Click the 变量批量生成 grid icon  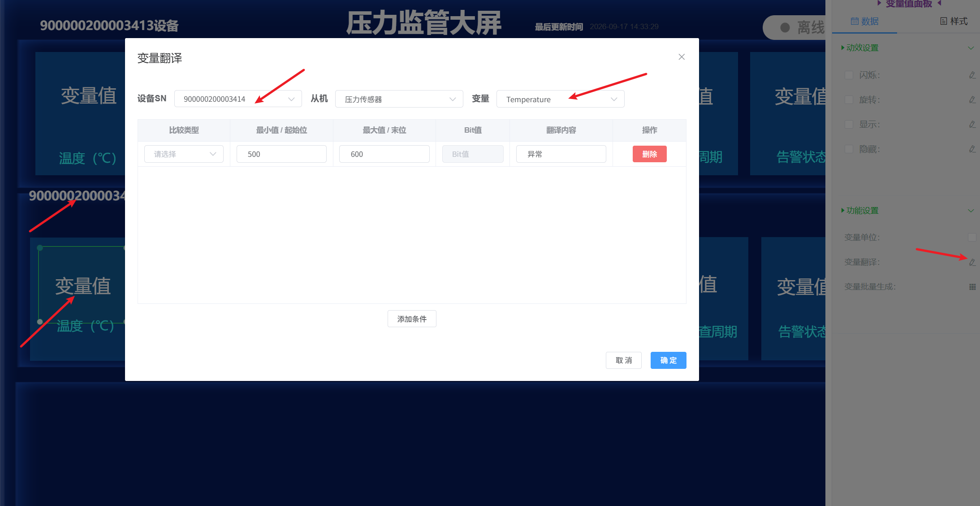pyautogui.click(x=972, y=287)
